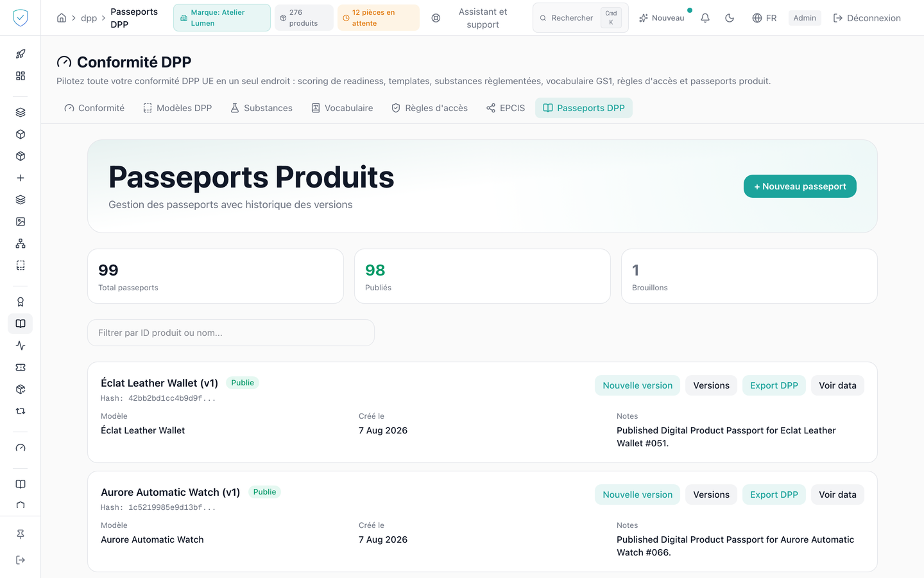Toggle dark mode with the moon icon

tap(730, 18)
